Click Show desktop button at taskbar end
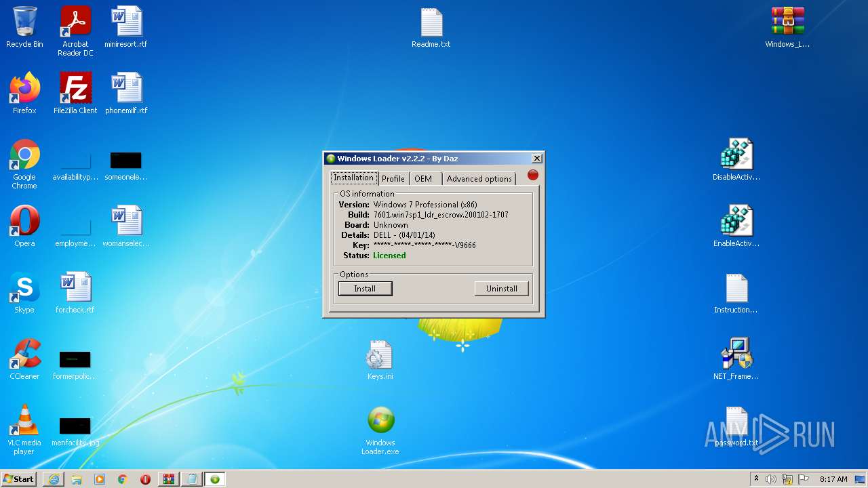This screenshot has height=488, width=868. point(861,479)
